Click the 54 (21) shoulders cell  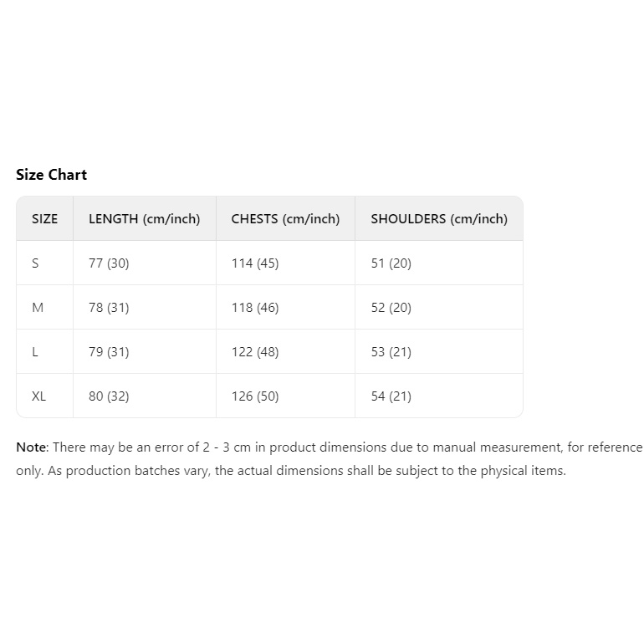click(x=391, y=396)
